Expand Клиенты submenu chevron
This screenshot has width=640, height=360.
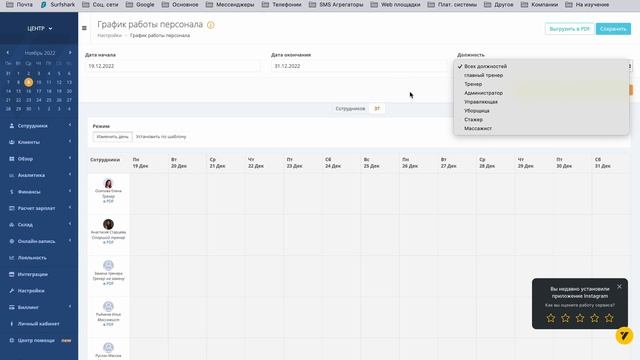(x=70, y=141)
